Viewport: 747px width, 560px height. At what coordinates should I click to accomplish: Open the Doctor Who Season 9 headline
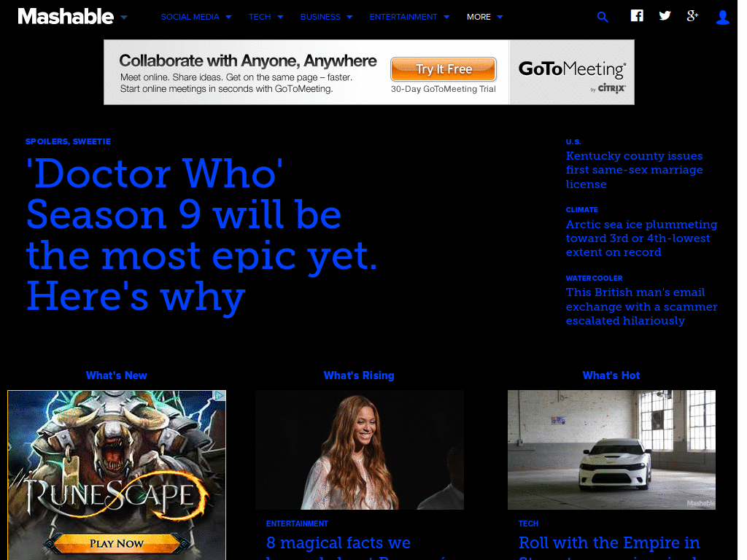point(201,235)
